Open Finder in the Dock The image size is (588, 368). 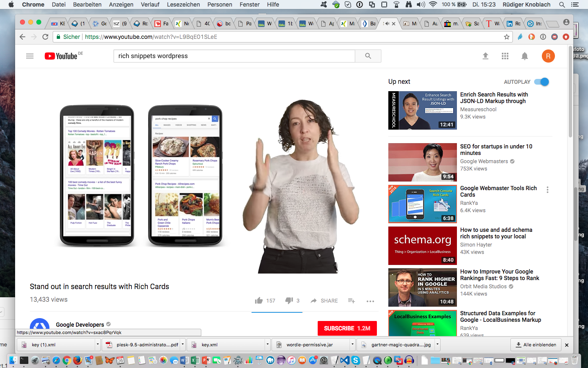click(13, 360)
